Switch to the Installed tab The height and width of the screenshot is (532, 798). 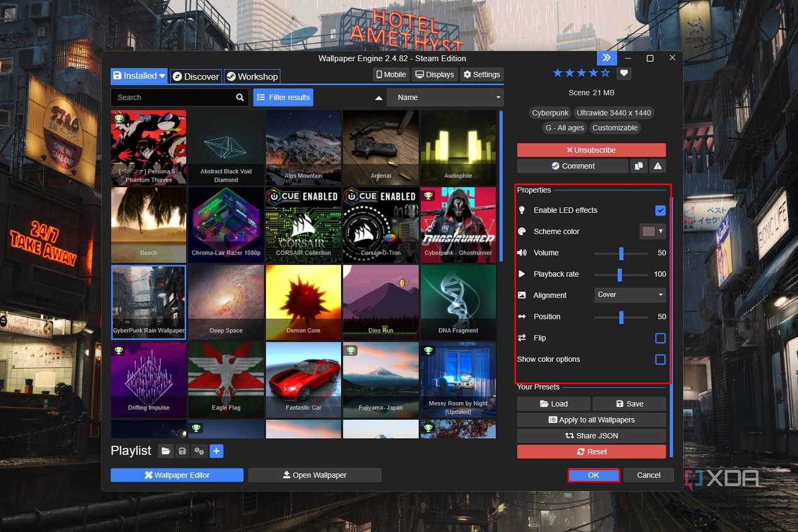click(139, 76)
